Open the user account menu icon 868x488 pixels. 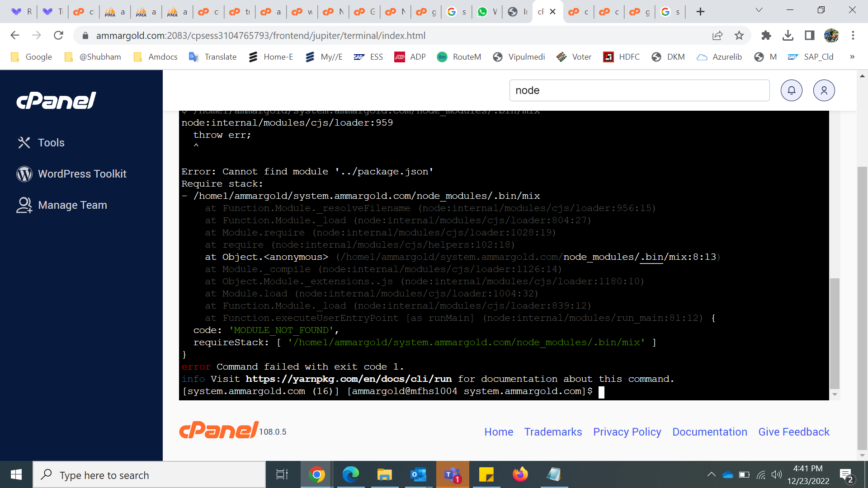coord(824,90)
